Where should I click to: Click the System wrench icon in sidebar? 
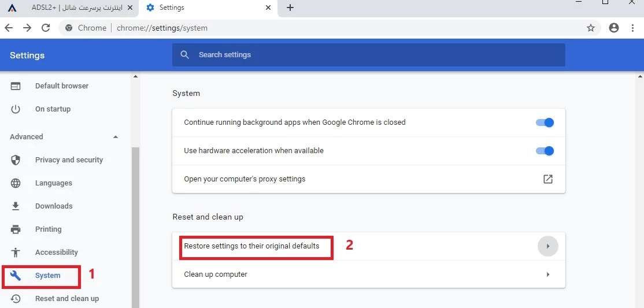point(16,276)
